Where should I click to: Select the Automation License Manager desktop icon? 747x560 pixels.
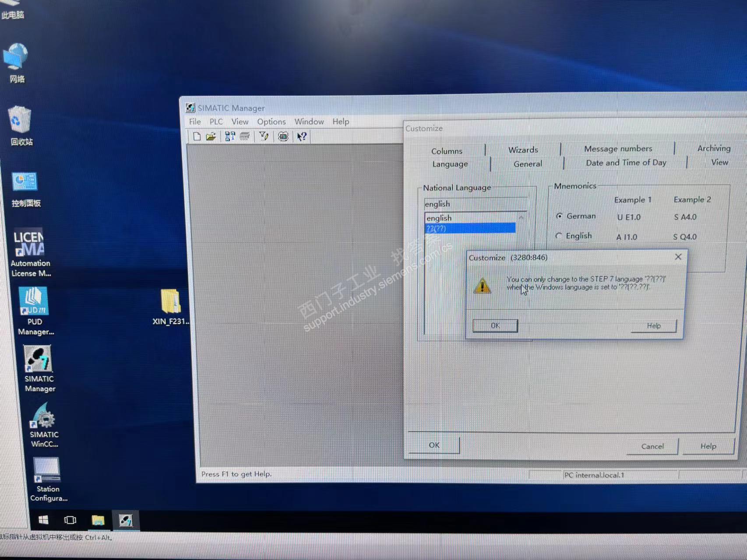30,253
